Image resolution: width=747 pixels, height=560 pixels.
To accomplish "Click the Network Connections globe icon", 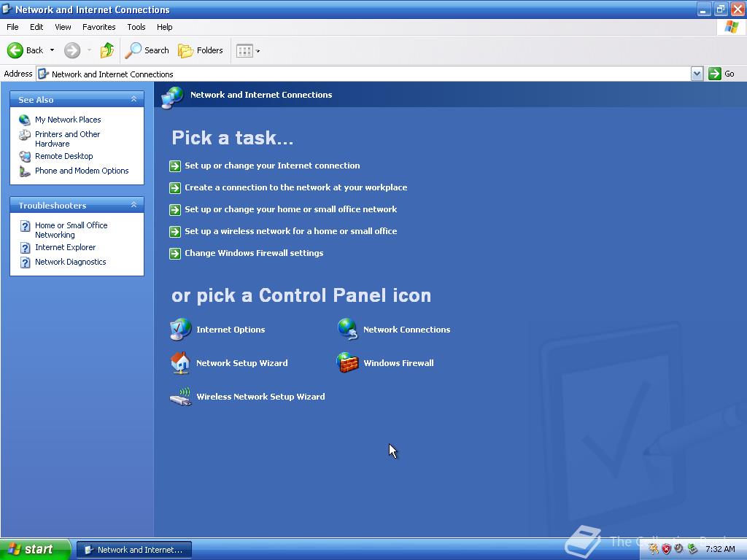I will 348,330.
